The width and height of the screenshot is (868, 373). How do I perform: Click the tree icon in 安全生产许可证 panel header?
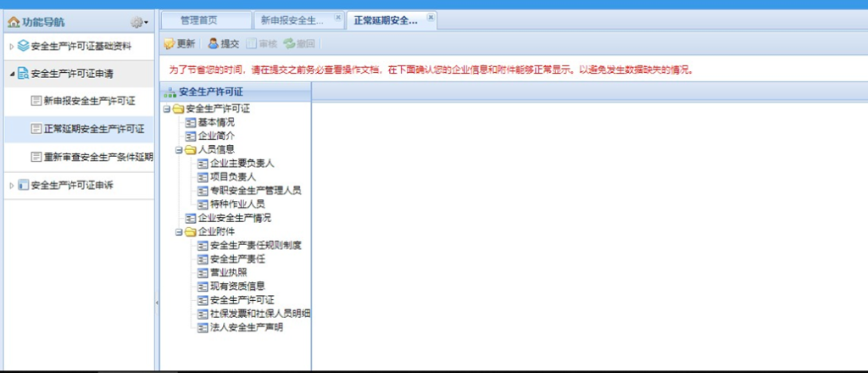(170, 92)
